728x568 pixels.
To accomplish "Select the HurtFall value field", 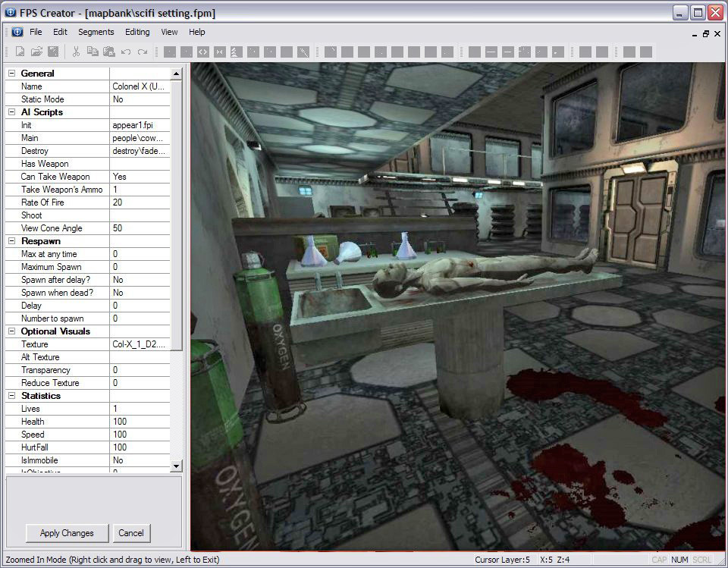I will 140,447.
